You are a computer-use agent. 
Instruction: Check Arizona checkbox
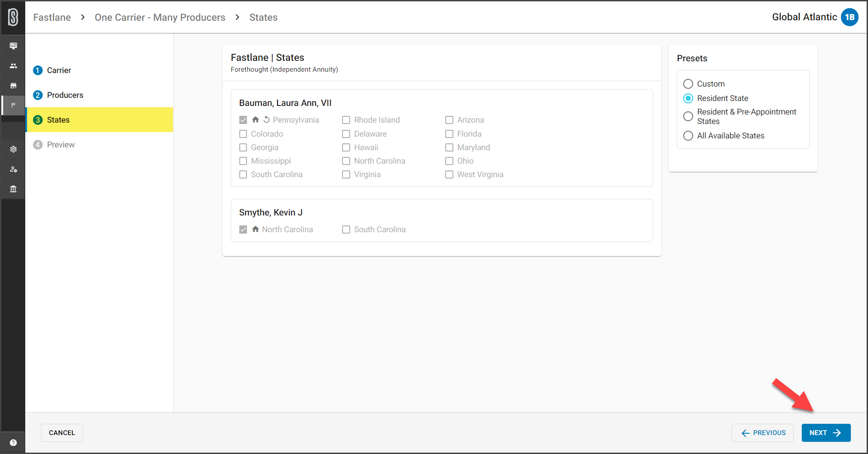449,120
